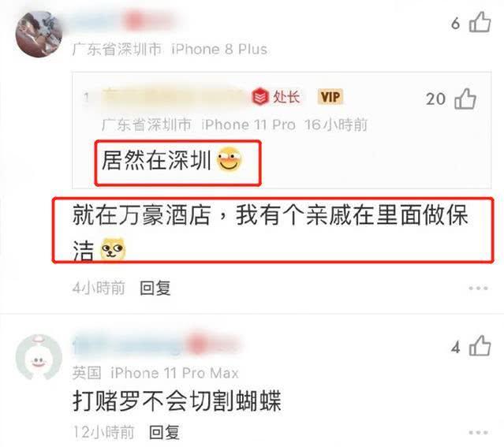Screen dimensions: 504x447
Task: Open the blurred username of first commenter
Action: [x=124, y=21]
